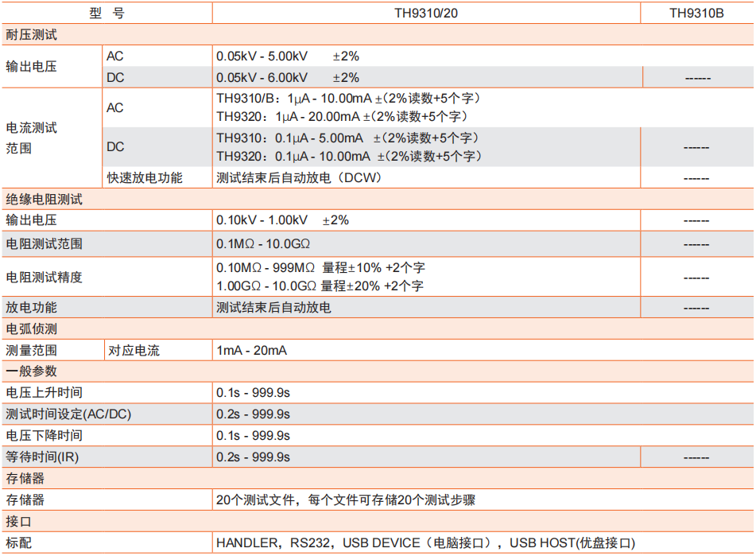This screenshot has width=756, height=556.
Task: Select the 等待时间(IR) row label
Action: [x=48, y=457]
